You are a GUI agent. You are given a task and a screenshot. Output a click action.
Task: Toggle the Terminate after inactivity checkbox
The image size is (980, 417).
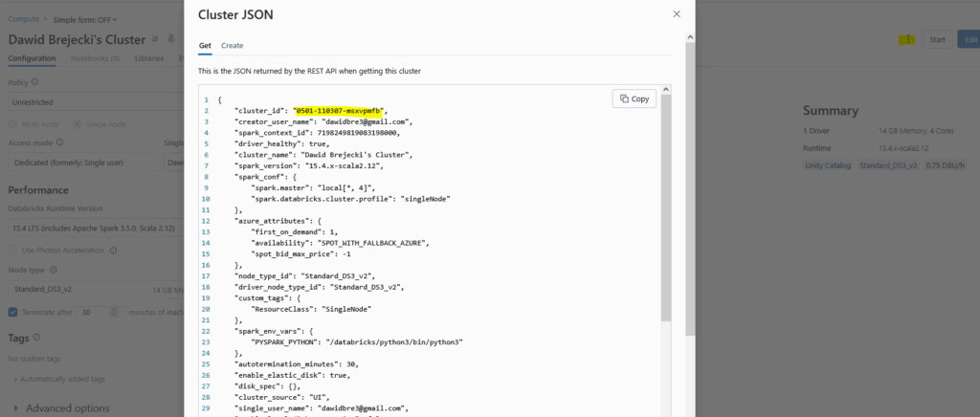13,312
